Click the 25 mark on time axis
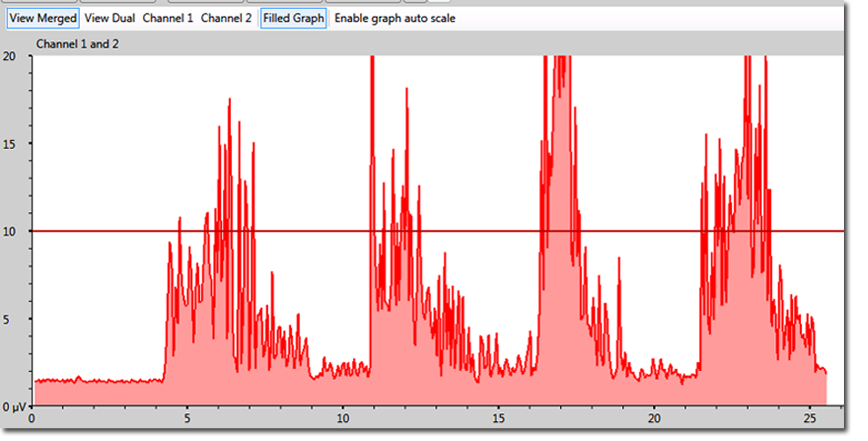The width and height of the screenshot is (868, 441). [809, 418]
